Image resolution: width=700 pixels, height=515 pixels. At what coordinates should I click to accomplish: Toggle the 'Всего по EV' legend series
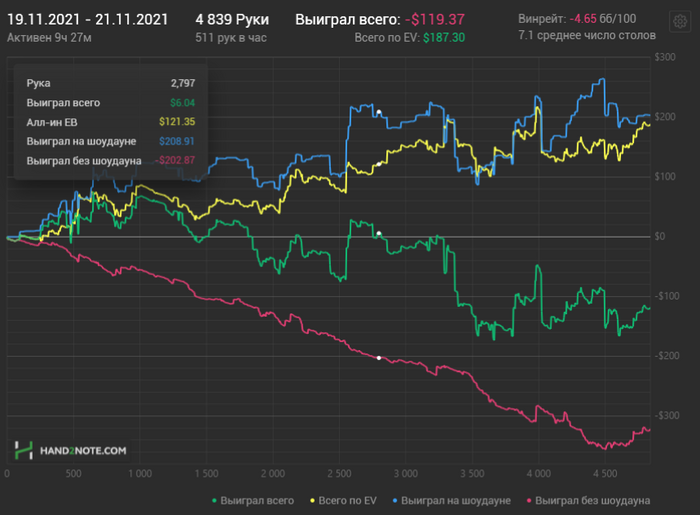tap(343, 501)
